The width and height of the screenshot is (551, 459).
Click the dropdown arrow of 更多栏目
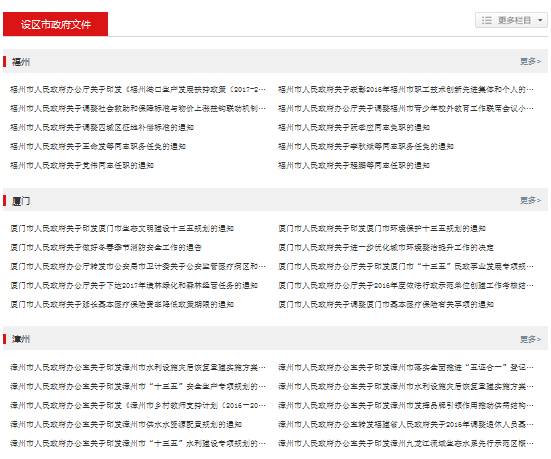[x=540, y=20]
